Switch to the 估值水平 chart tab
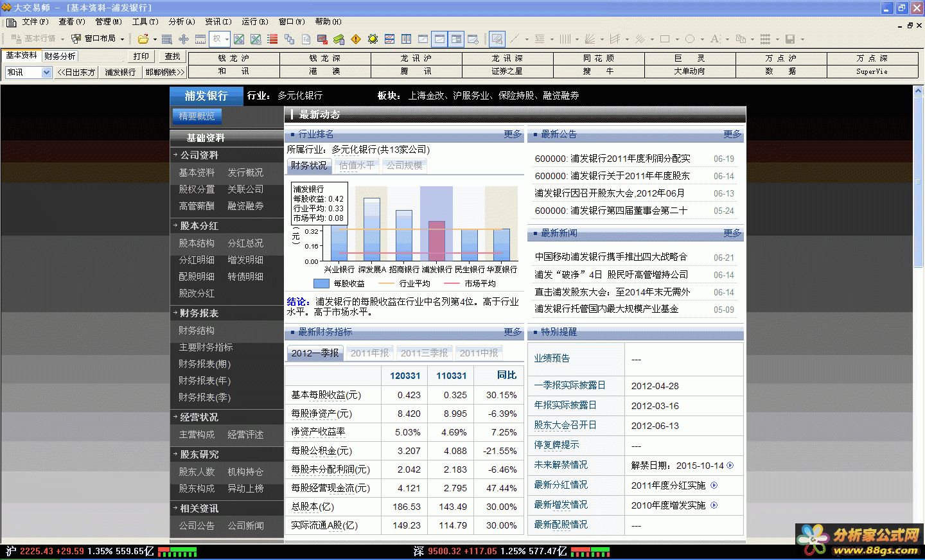 tap(357, 166)
